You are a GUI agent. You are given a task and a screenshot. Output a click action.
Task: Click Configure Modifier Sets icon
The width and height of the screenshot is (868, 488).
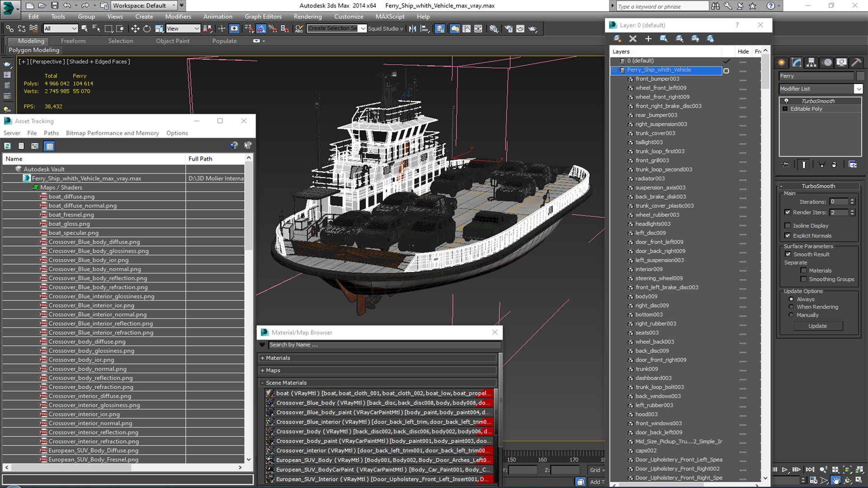(853, 164)
